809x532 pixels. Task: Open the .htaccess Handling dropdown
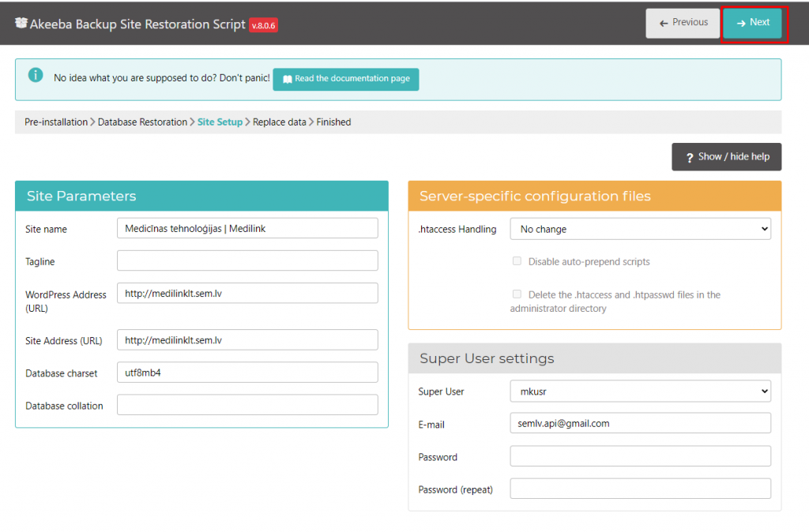click(x=640, y=229)
